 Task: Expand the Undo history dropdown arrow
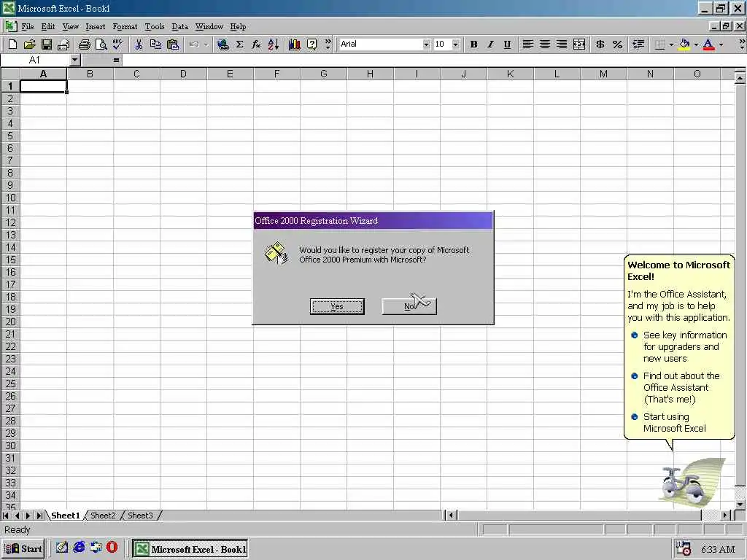coord(206,44)
